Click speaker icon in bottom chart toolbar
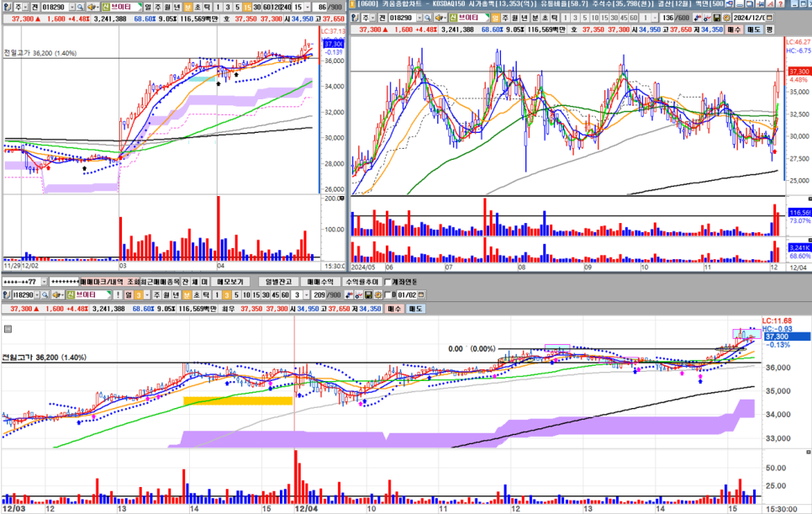 57,294
